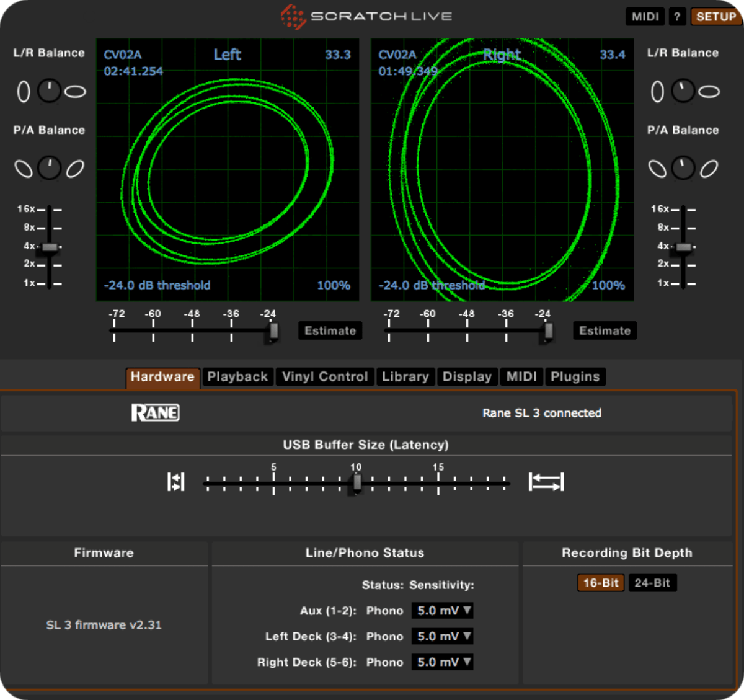
Task: Click the left deck P/A Balance knob
Action: pos(49,168)
